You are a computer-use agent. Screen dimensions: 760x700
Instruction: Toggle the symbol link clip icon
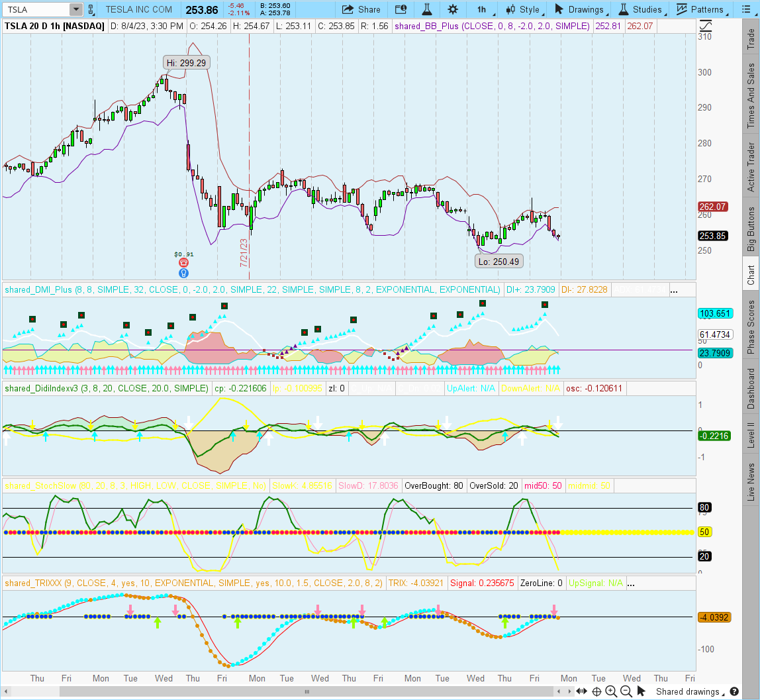pos(92,9)
